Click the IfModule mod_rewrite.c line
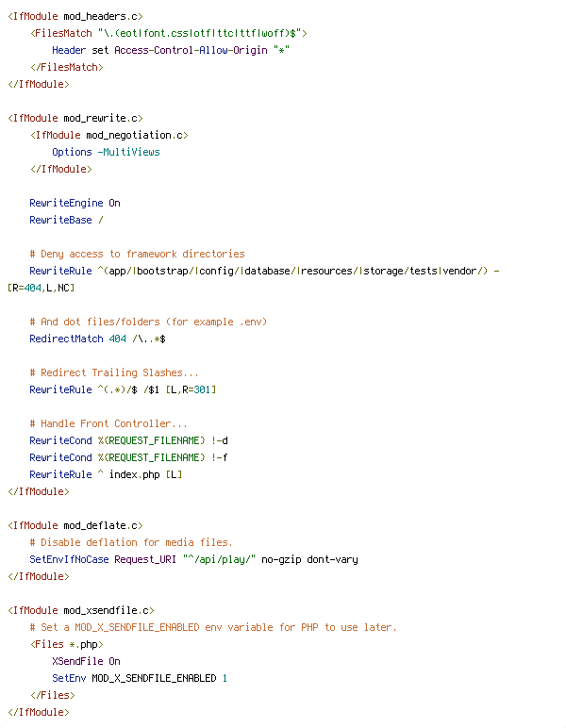 [x=75, y=118]
